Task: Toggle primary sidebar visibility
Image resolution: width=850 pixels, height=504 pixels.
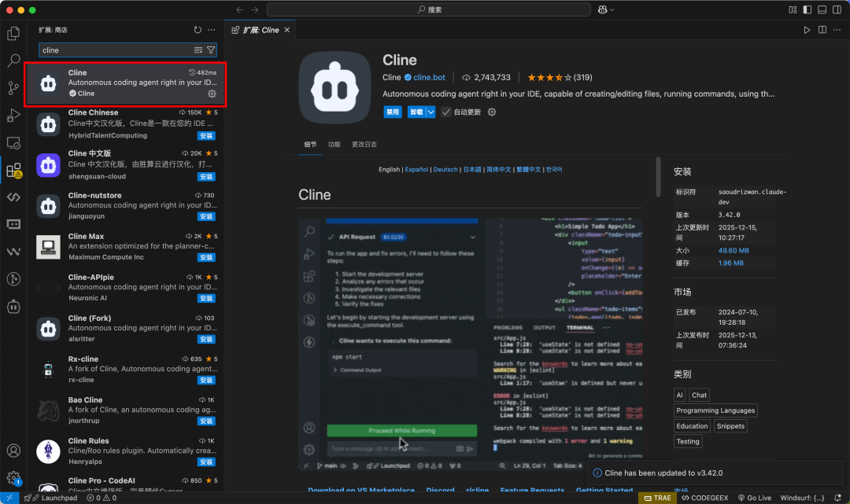Action: 807,9
